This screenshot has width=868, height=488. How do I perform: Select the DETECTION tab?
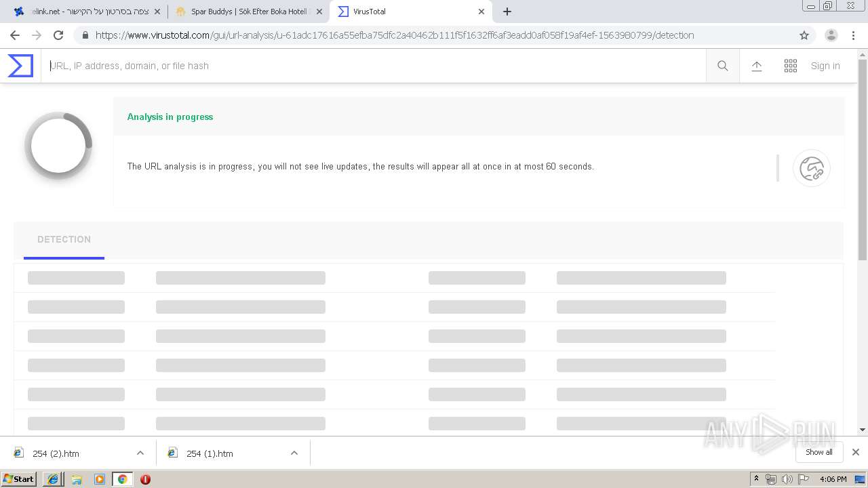[64, 239]
